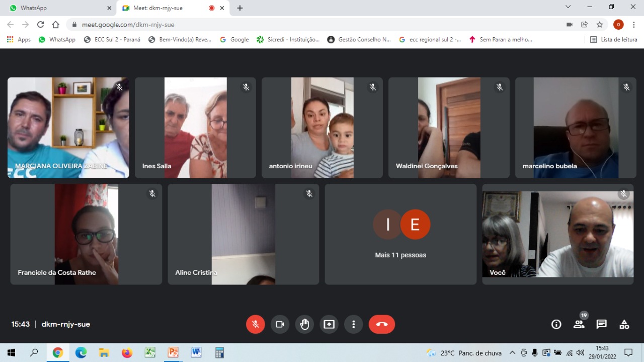The image size is (644, 362).
Task: Click the Waldinei Gonçalves video tile
Action: coord(449,127)
